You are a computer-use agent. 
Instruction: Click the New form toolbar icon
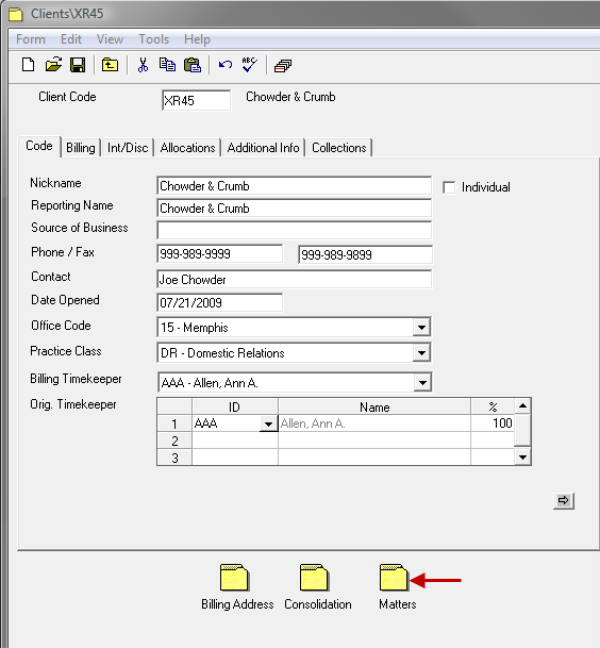click(x=28, y=65)
